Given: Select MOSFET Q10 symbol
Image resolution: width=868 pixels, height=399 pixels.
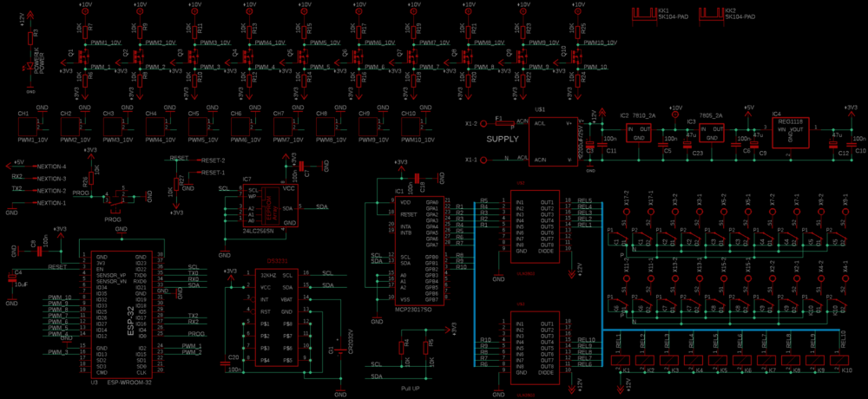Looking at the screenshot, I should pos(577,56).
